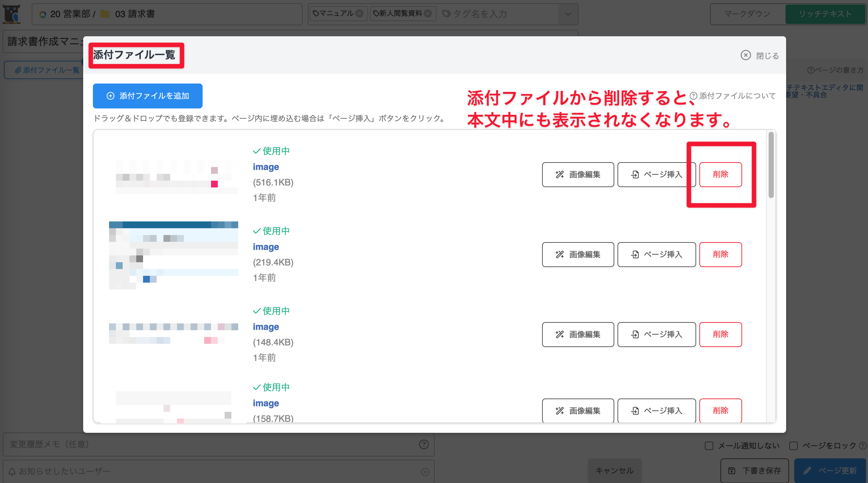Expand the tag input dropdown arrow
Screen dimensions: 868x483
pyautogui.click(x=568, y=14)
